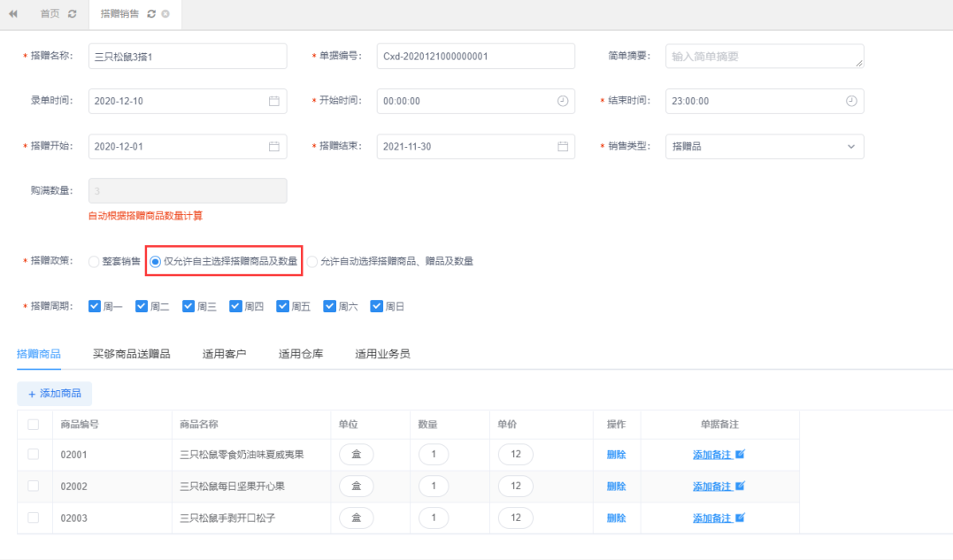Click the unit price 12 for 02002
The image size is (953, 560).
[515, 486]
